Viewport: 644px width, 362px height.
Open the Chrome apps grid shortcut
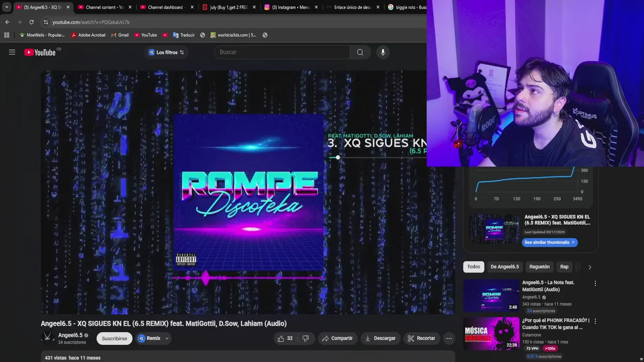point(7,35)
